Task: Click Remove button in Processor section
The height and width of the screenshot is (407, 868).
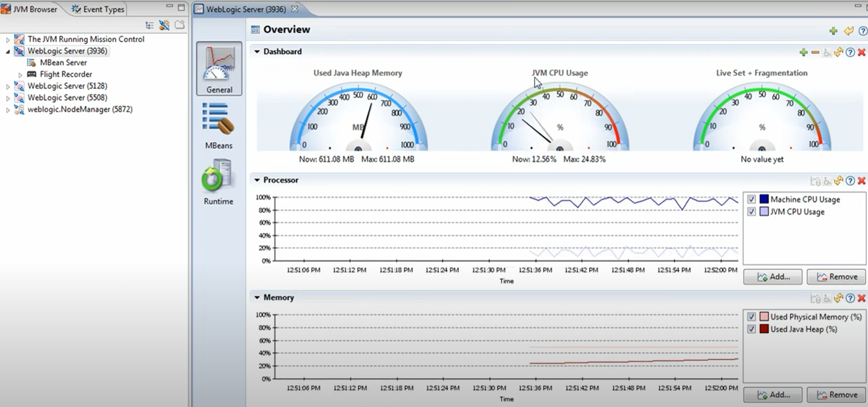Action: tap(836, 277)
